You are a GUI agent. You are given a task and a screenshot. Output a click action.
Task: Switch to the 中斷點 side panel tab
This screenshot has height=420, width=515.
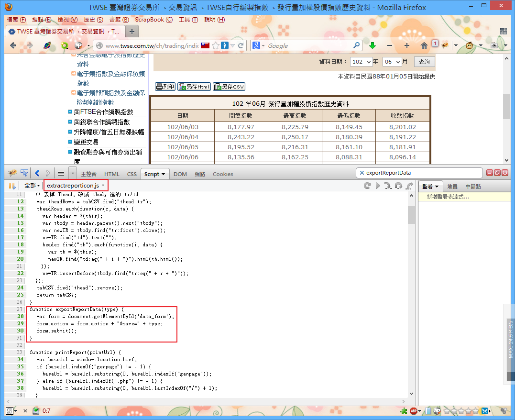(473, 187)
